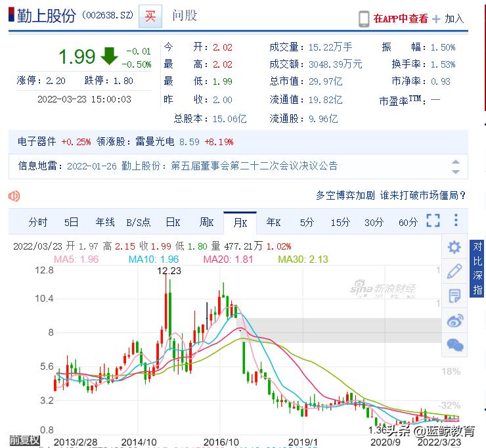Switch to the 5分 chart tab
Screen dimensions: 486x448
pos(307,222)
